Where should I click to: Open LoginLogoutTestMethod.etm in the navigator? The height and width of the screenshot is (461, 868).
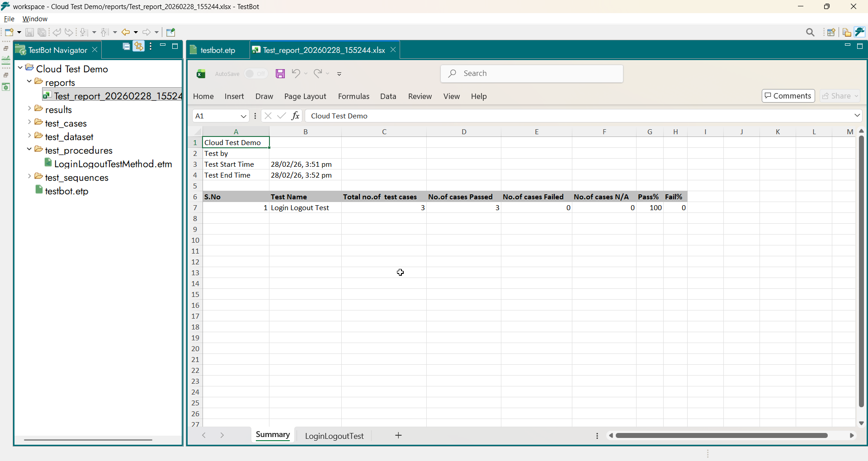point(113,164)
